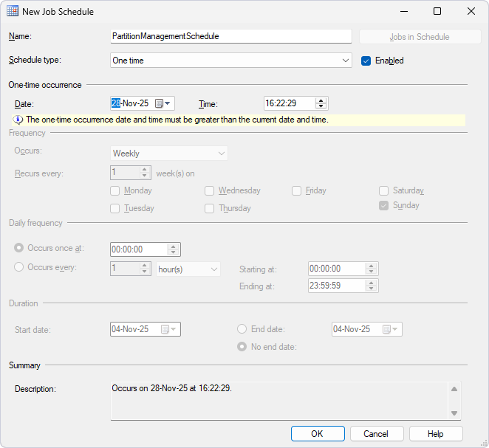Check the Wednesday checkbox
The image size is (489, 448).
(x=209, y=190)
